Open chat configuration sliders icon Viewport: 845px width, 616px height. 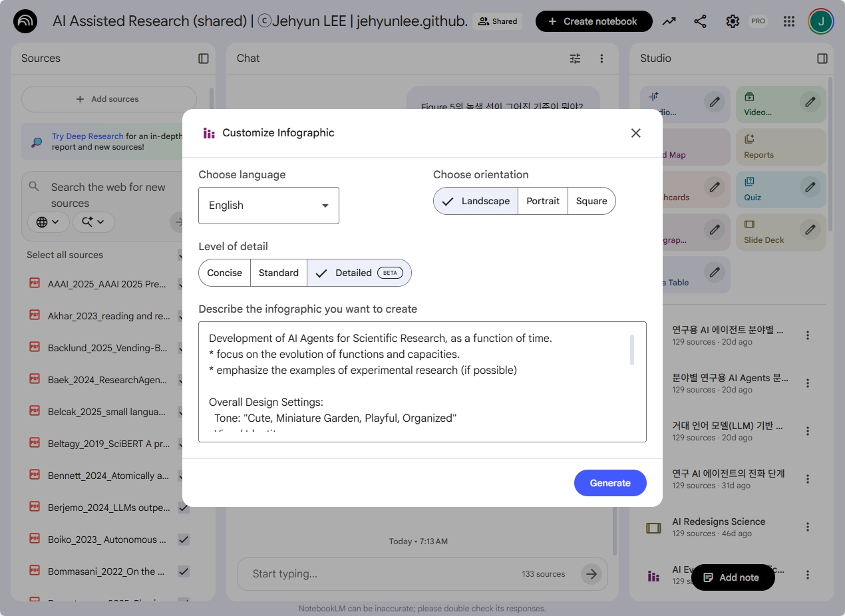[x=575, y=59]
